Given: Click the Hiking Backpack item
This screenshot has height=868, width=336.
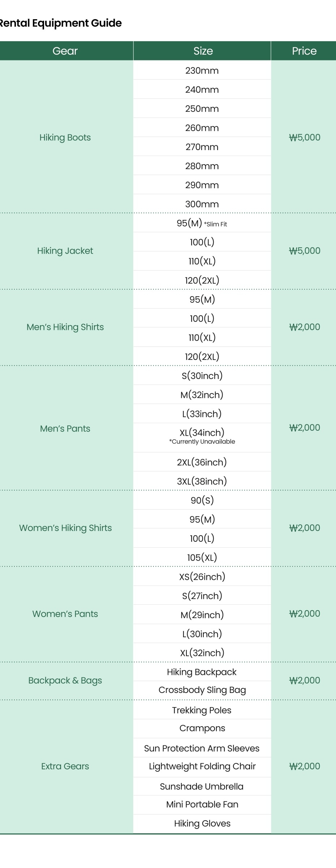Looking at the screenshot, I should [202, 672].
